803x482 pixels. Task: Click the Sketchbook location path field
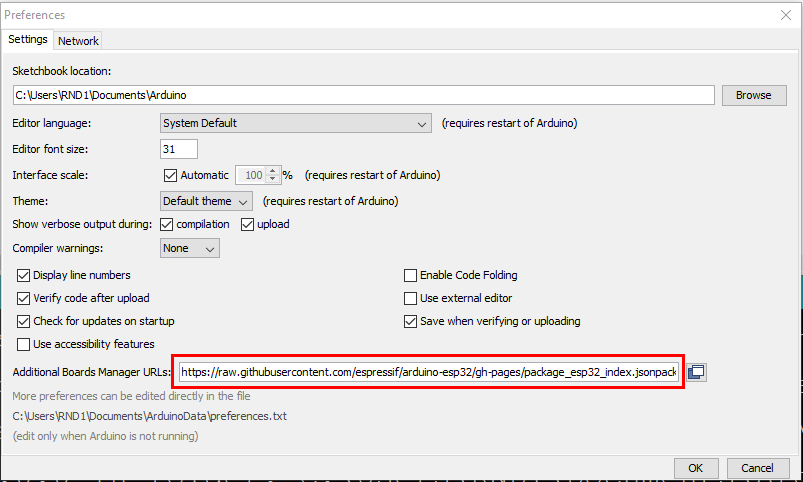tap(363, 95)
